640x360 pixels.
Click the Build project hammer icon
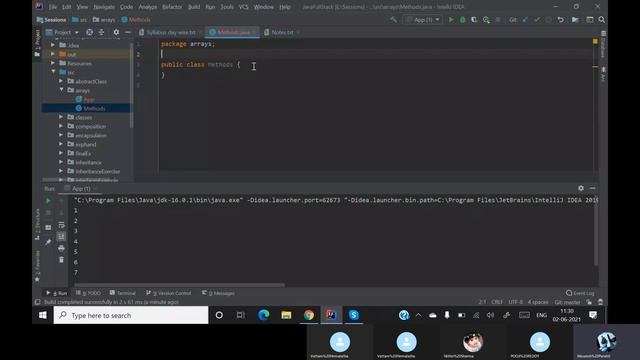pyautogui.click(x=393, y=20)
